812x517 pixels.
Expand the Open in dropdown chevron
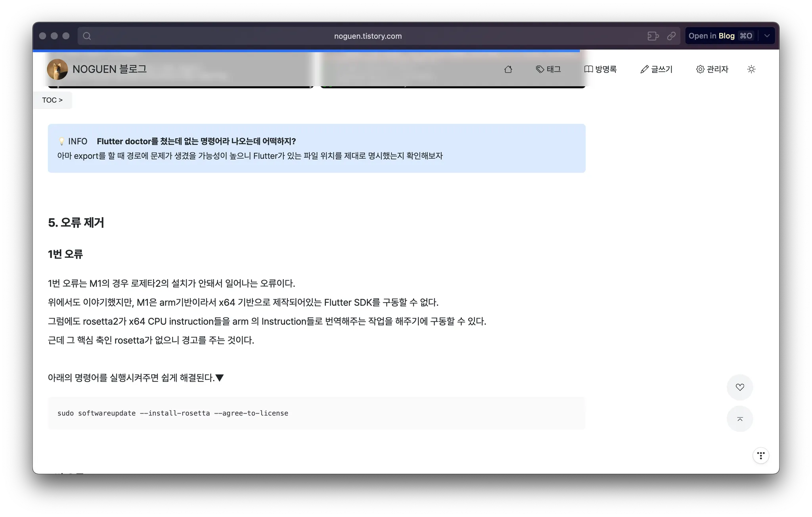(x=767, y=36)
